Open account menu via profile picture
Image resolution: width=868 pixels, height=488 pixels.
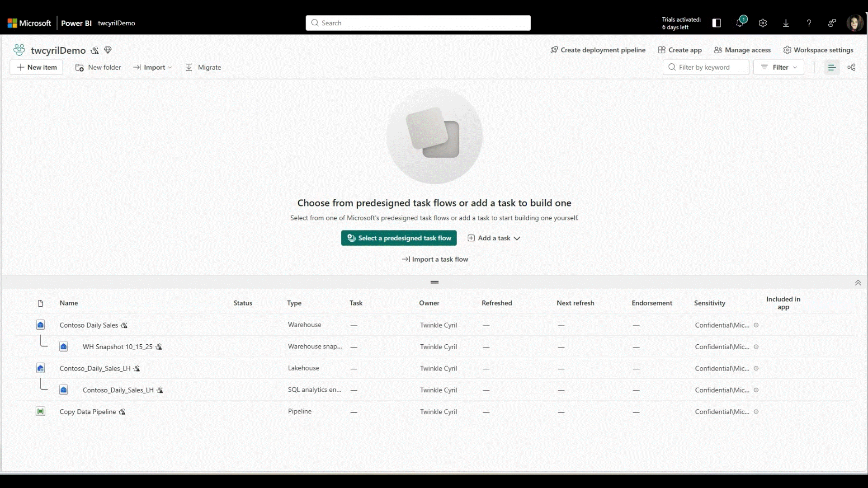[855, 23]
